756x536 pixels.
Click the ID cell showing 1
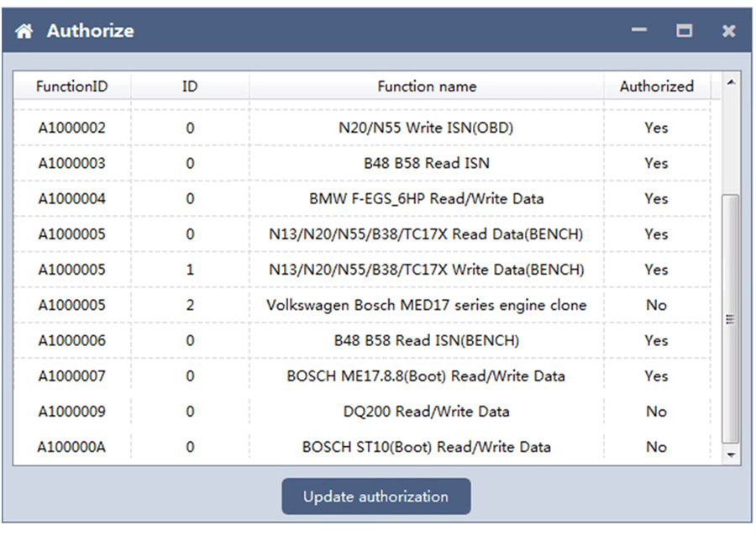pos(190,270)
